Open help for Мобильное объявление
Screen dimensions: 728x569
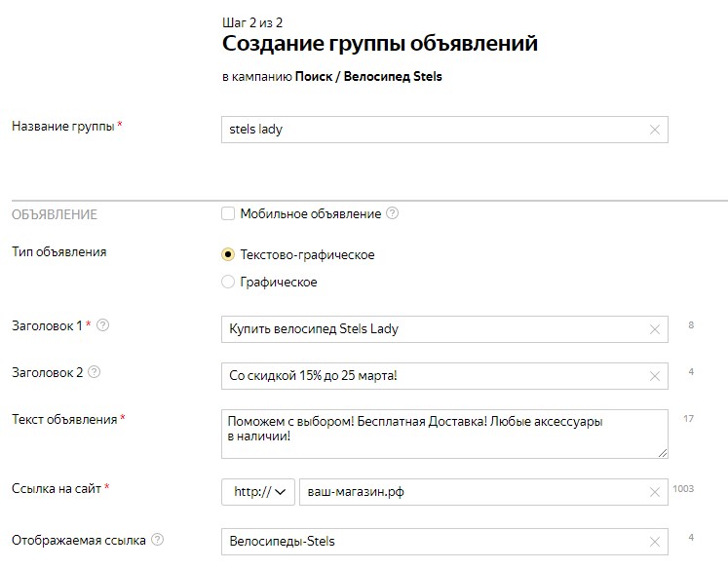[x=393, y=213]
